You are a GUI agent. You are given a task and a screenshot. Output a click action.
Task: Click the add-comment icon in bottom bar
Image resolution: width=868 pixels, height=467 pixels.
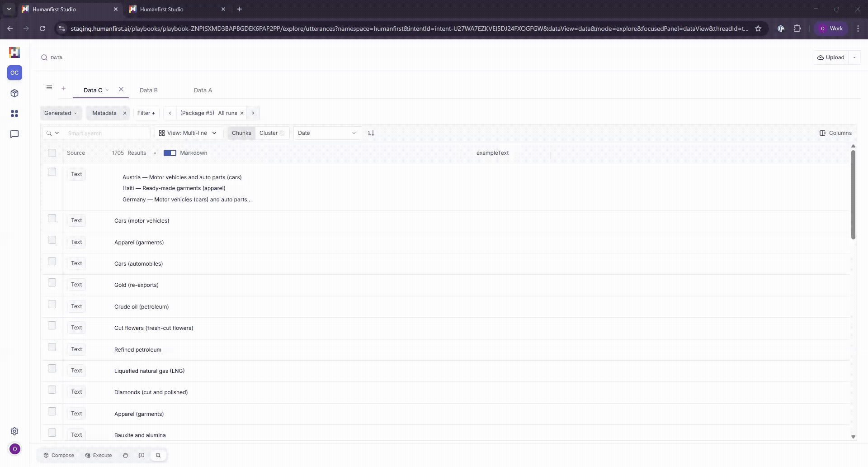pyautogui.click(x=142, y=455)
